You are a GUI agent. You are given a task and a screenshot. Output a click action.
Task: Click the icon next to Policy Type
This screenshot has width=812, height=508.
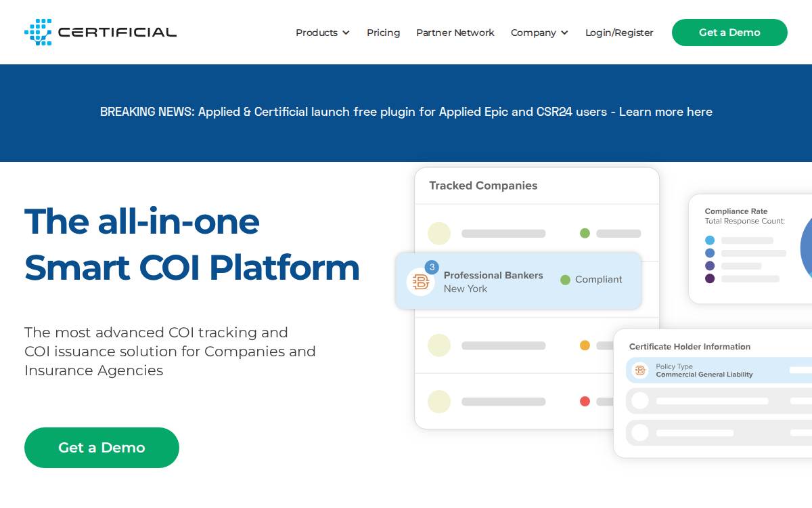click(640, 371)
